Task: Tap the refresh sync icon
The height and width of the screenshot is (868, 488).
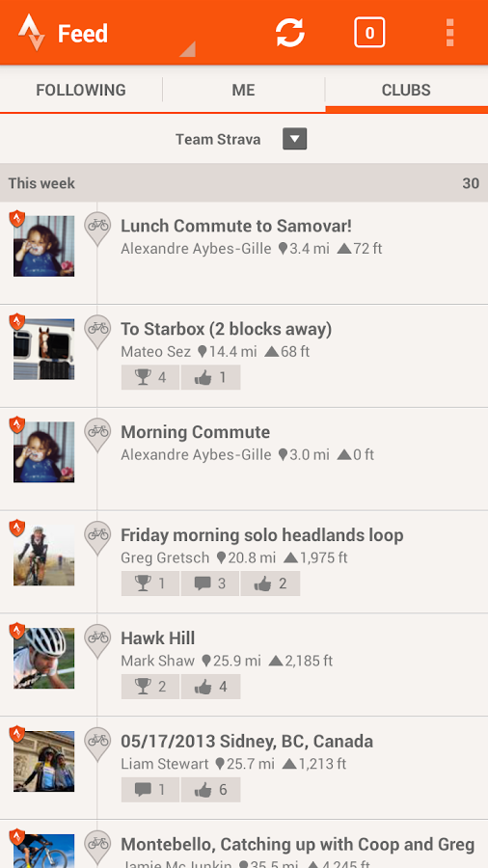Action: pos(290,33)
